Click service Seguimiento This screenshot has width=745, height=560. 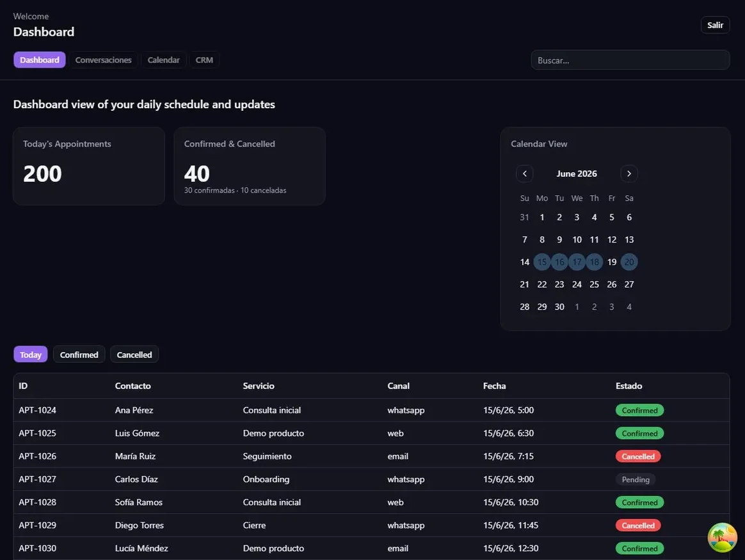coord(267,456)
